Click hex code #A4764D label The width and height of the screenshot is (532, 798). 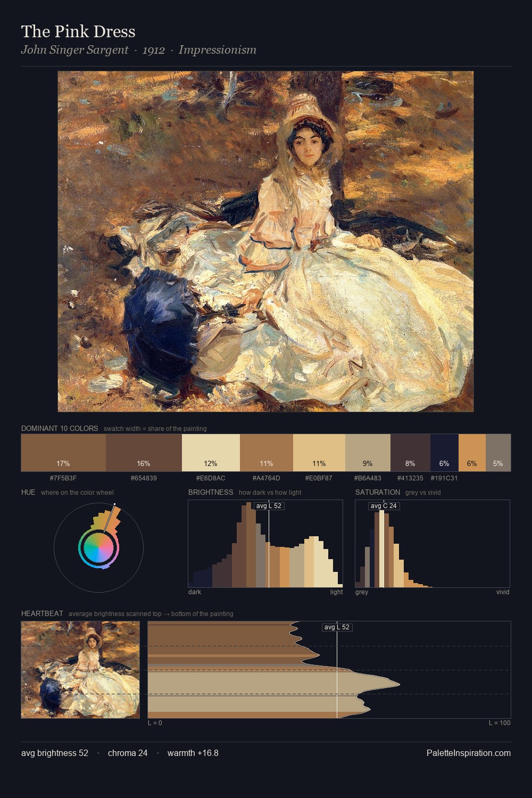click(x=266, y=478)
